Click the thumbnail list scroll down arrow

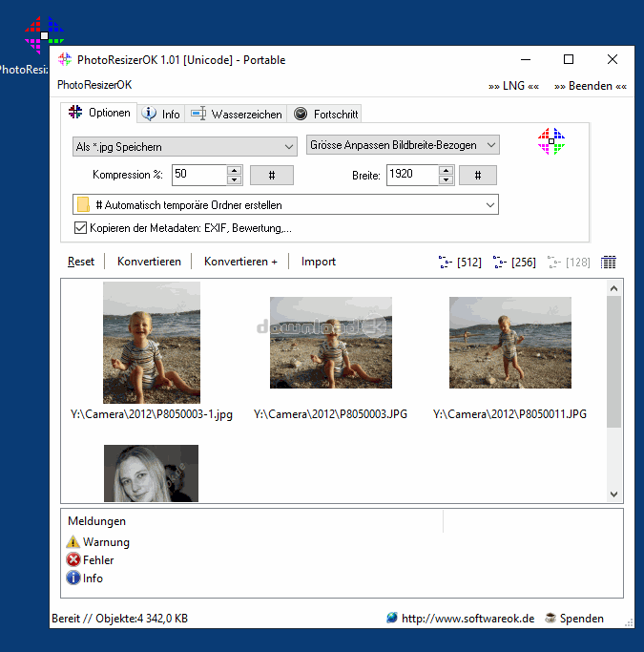(613, 494)
